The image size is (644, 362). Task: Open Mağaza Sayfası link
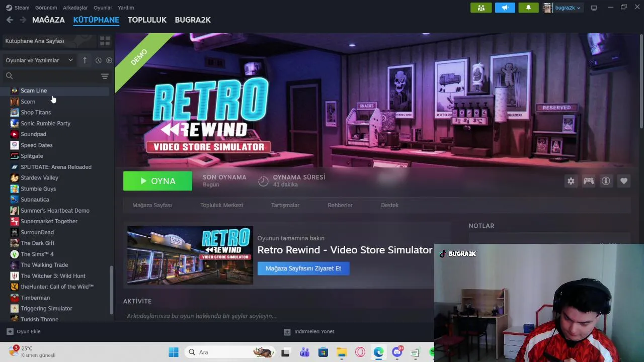click(152, 205)
